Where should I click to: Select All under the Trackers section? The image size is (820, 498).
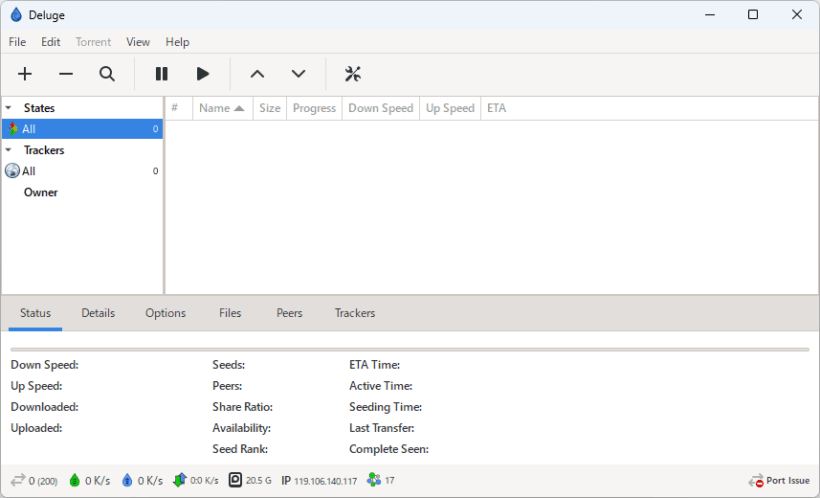(x=82, y=171)
